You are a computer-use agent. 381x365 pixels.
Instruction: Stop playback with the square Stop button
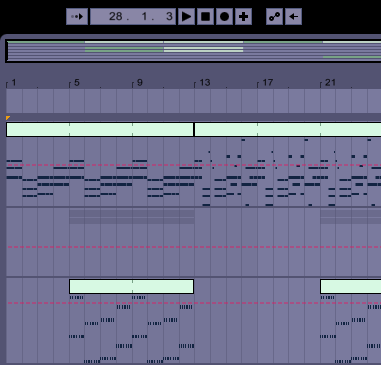pyautogui.click(x=205, y=17)
